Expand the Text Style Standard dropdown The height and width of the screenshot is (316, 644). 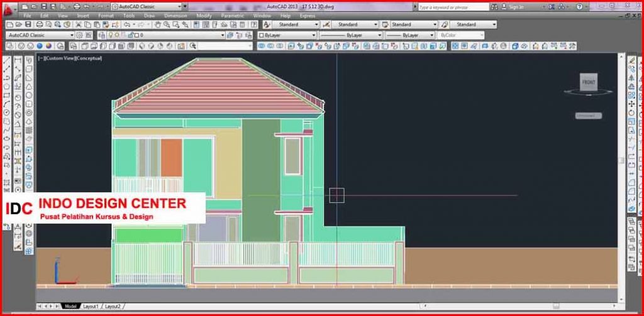(x=296, y=25)
